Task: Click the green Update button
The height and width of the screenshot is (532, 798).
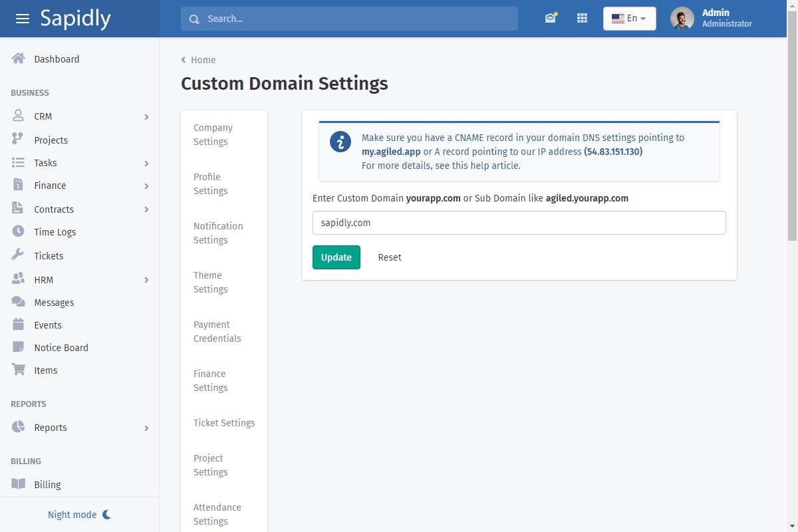Action: click(336, 257)
